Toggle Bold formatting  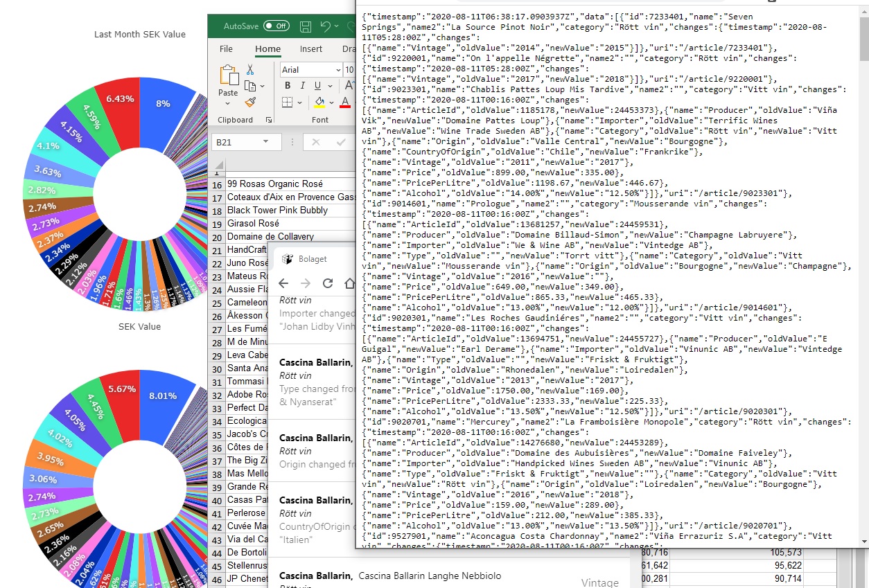point(288,86)
